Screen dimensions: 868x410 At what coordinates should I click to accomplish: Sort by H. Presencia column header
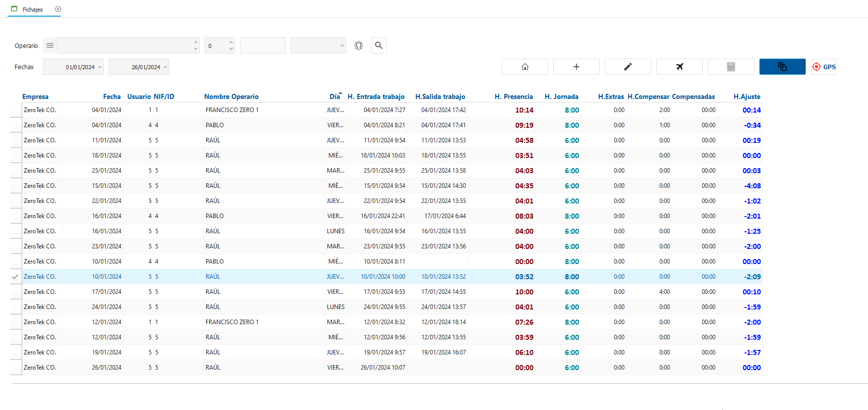[513, 96]
